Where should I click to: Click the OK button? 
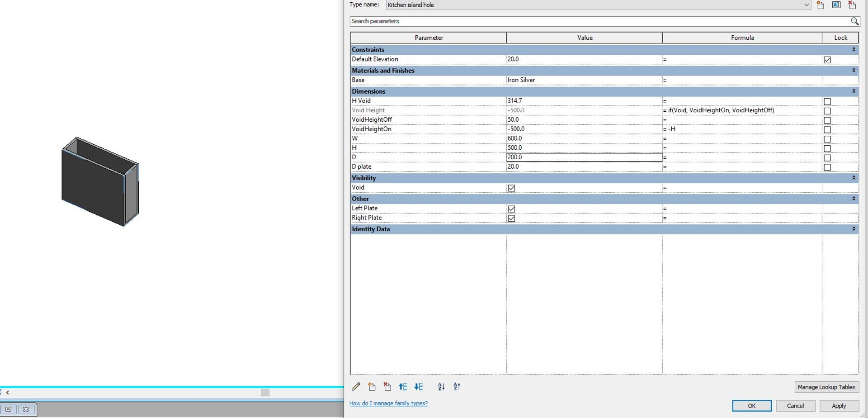tap(752, 406)
